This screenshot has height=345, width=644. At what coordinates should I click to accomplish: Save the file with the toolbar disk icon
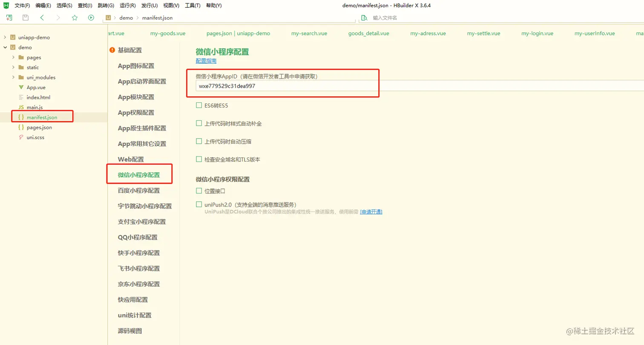26,17
